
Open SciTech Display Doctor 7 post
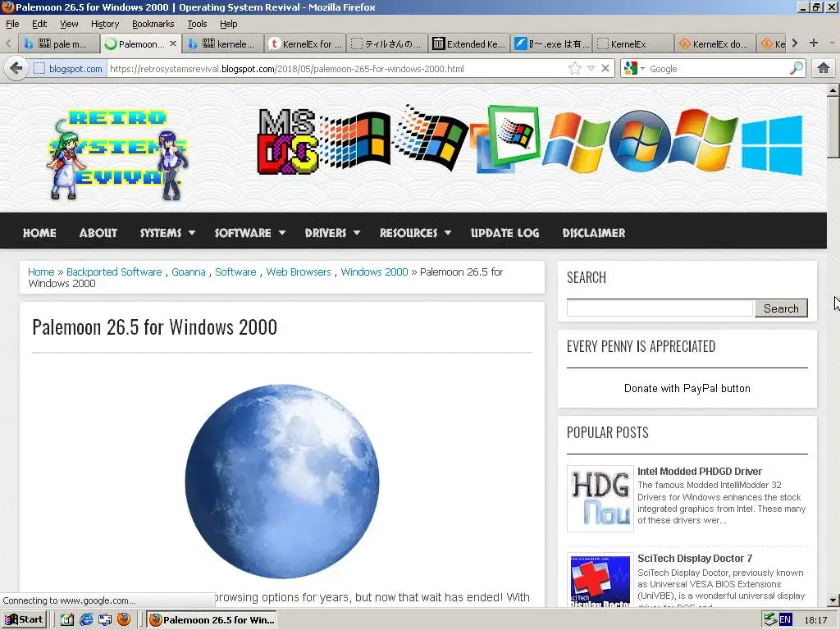click(x=694, y=558)
